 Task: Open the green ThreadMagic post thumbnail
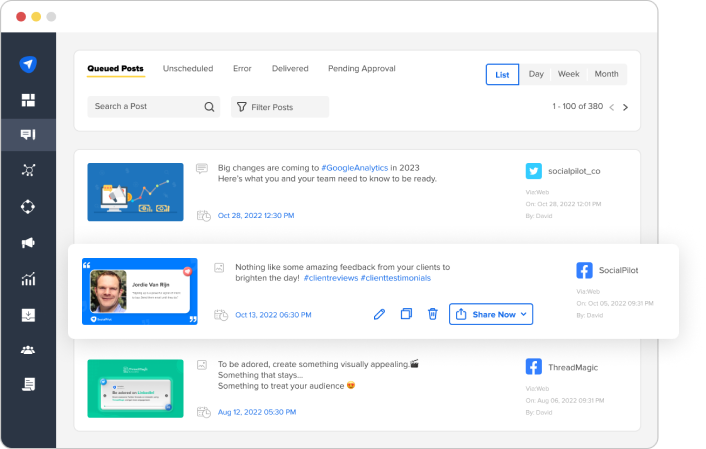coord(136,388)
